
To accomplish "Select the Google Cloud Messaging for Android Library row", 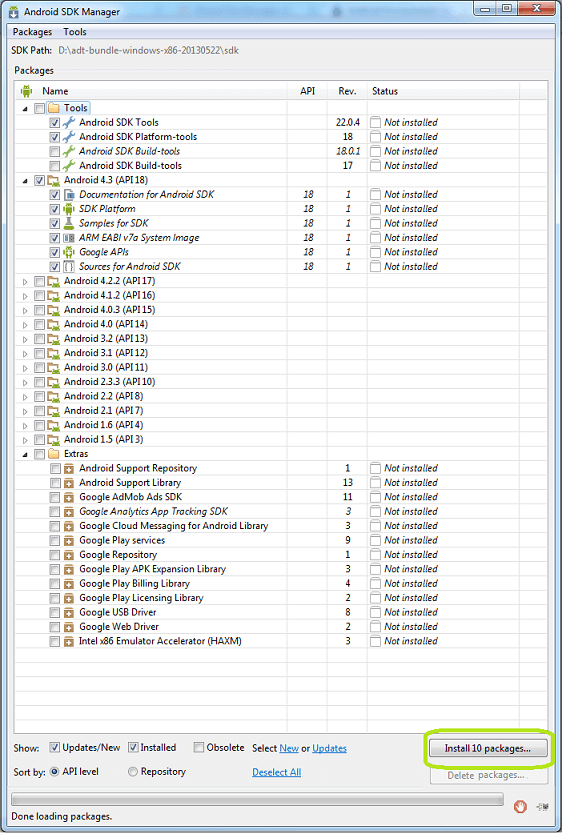I will point(281,526).
